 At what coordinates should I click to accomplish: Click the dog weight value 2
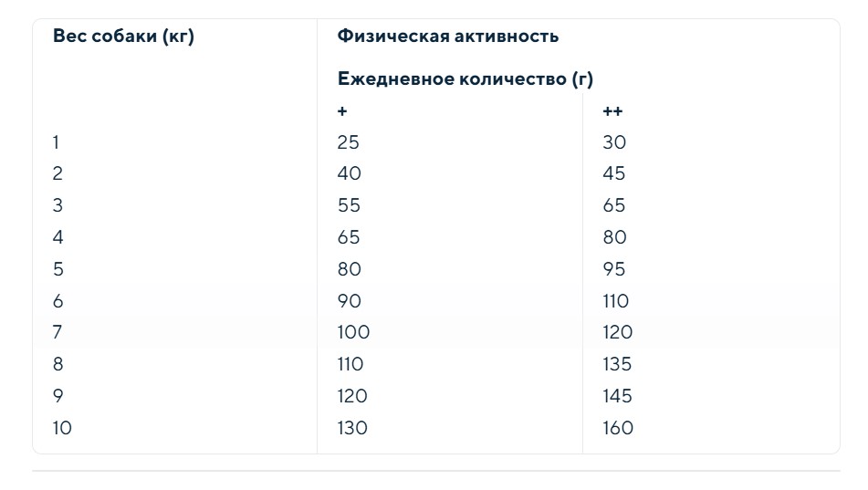[x=58, y=173]
